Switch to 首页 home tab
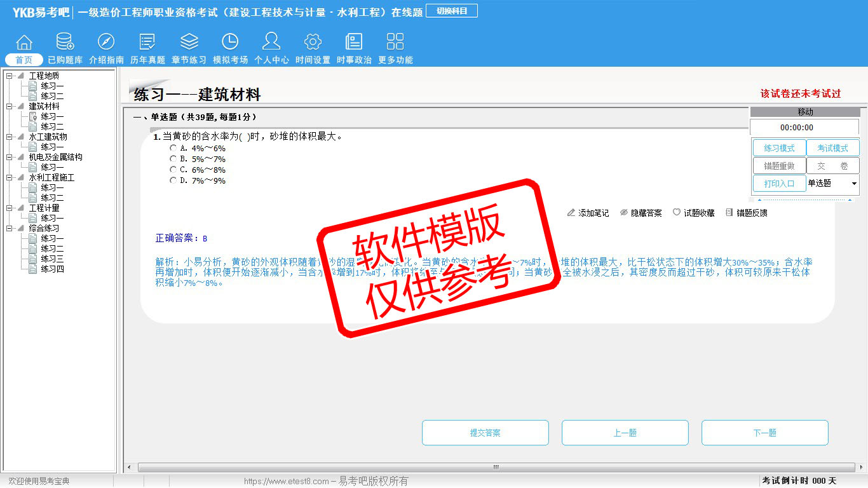The width and height of the screenshot is (868, 488). [x=24, y=60]
